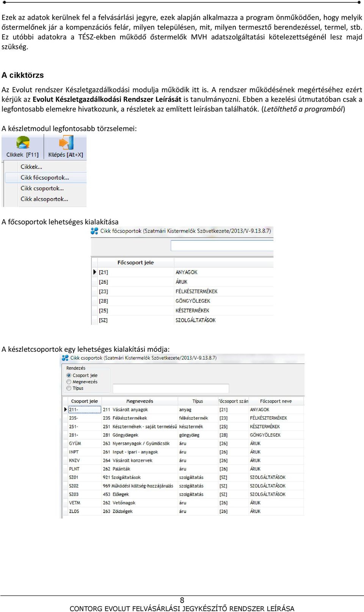Click the '453 Előlegek' name cell

click(140, 494)
